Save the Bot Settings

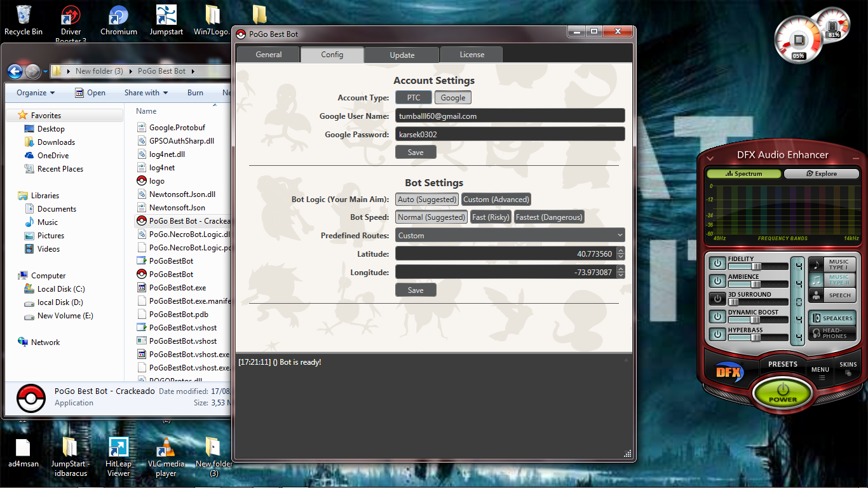click(x=416, y=290)
